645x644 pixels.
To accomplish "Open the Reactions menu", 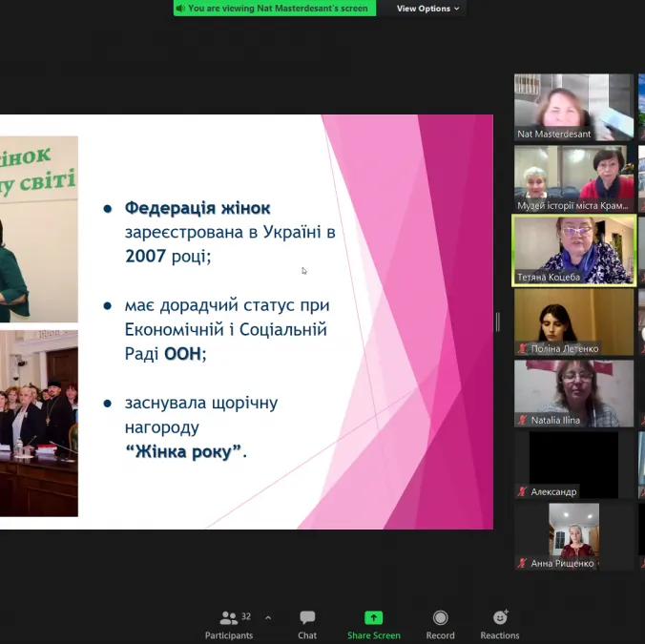I will pyautogui.click(x=500, y=625).
